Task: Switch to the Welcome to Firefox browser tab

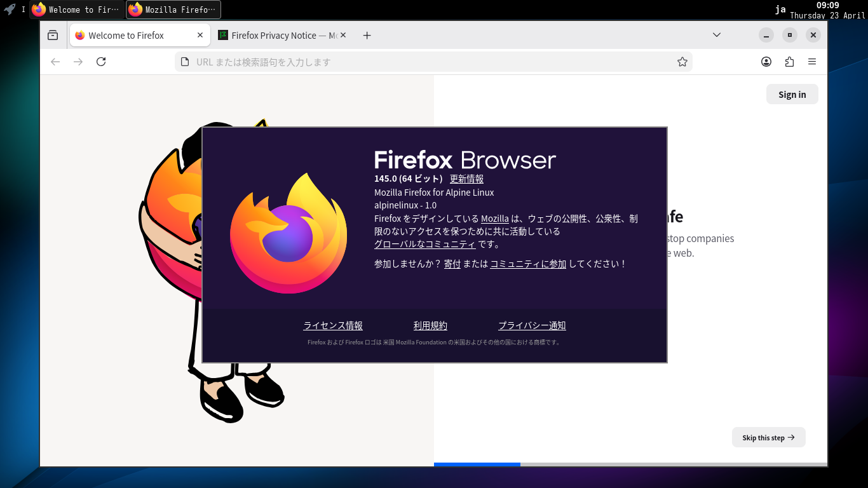Action: point(140,36)
